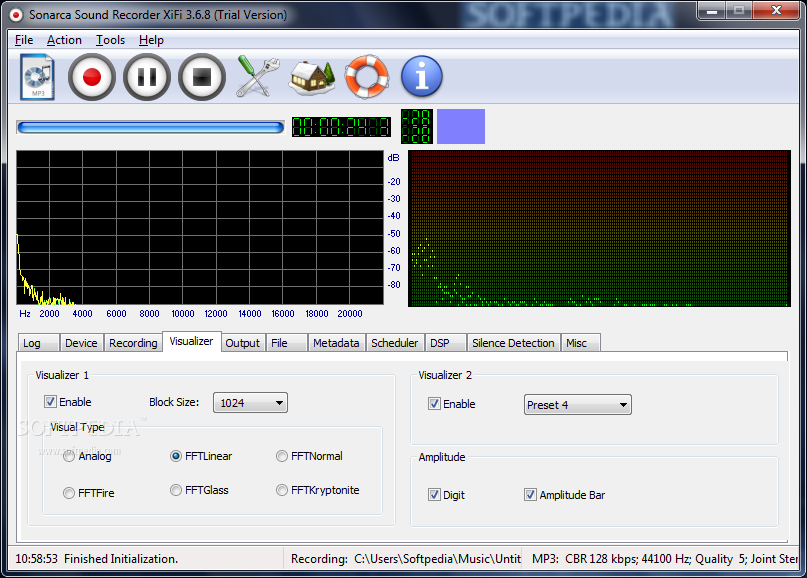Open the File menu

tap(24, 40)
